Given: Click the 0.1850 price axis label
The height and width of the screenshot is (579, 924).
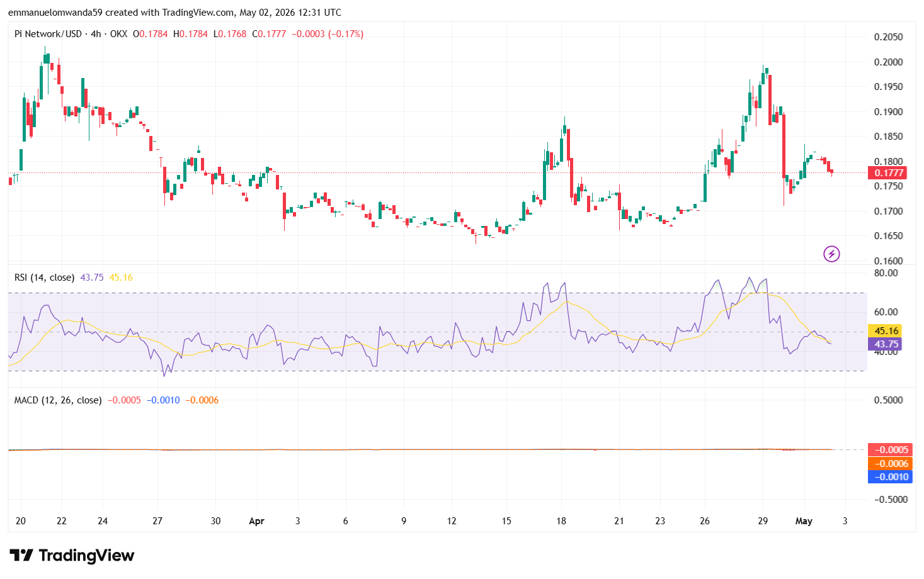Looking at the screenshot, I should click(888, 137).
